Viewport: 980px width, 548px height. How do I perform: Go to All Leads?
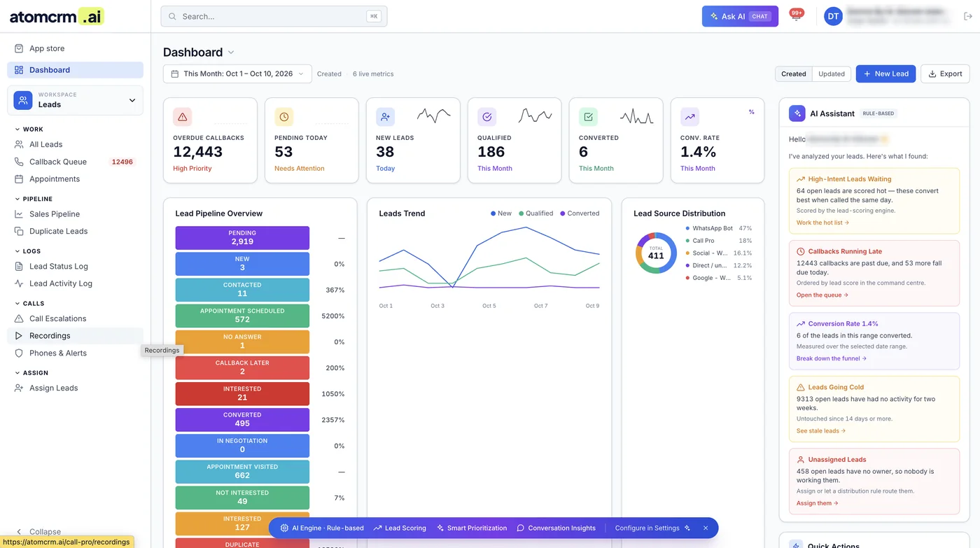pos(75,144)
